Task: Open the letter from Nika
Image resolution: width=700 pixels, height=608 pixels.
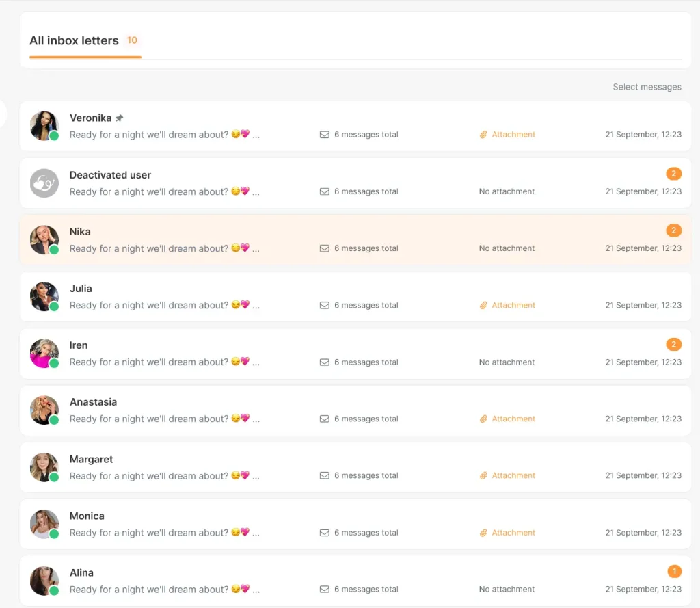Action: [x=355, y=240]
